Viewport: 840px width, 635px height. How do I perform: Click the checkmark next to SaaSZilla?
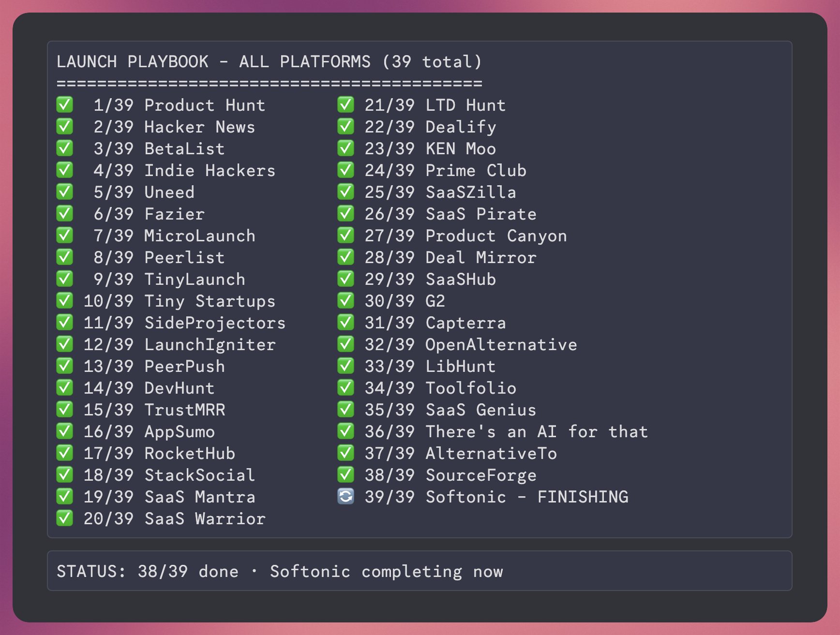coord(345,192)
